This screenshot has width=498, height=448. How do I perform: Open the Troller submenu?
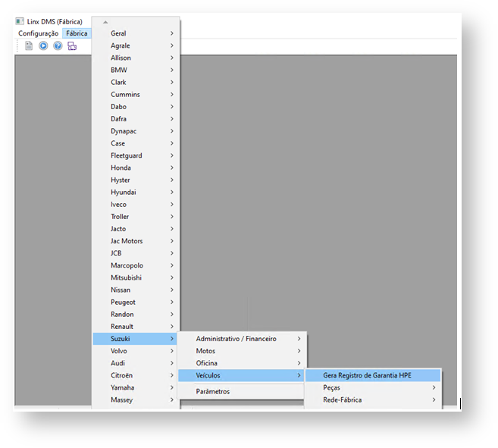136,216
